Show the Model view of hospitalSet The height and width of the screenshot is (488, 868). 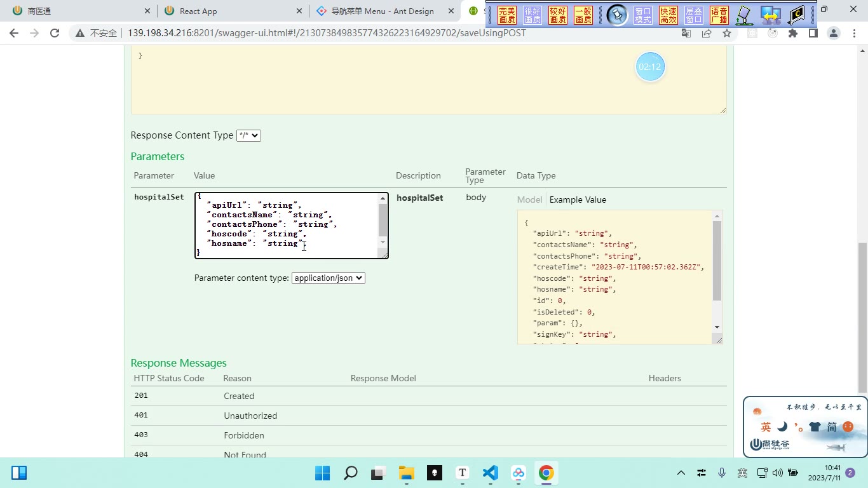click(x=529, y=200)
